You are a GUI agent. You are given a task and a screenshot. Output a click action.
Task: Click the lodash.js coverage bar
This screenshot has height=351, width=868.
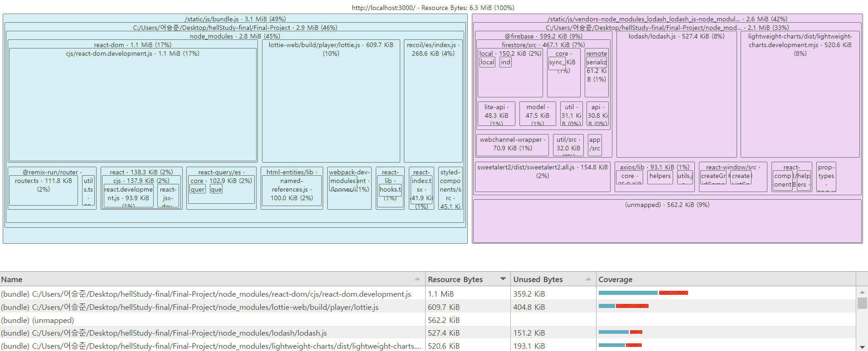pos(620,332)
